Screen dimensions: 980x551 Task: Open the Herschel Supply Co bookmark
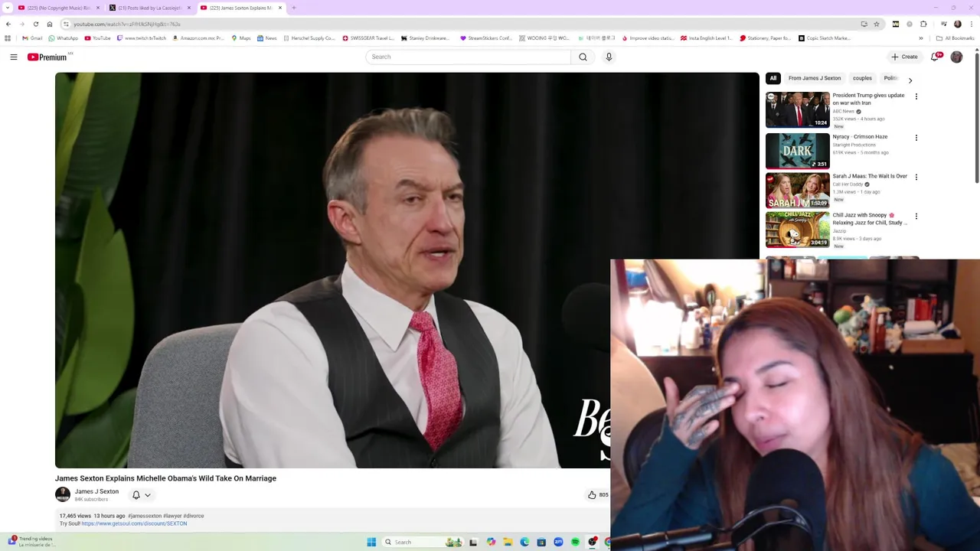(x=309, y=38)
